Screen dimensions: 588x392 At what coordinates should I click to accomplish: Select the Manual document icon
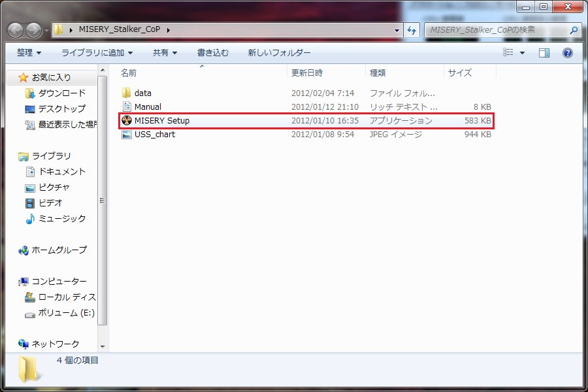point(127,106)
